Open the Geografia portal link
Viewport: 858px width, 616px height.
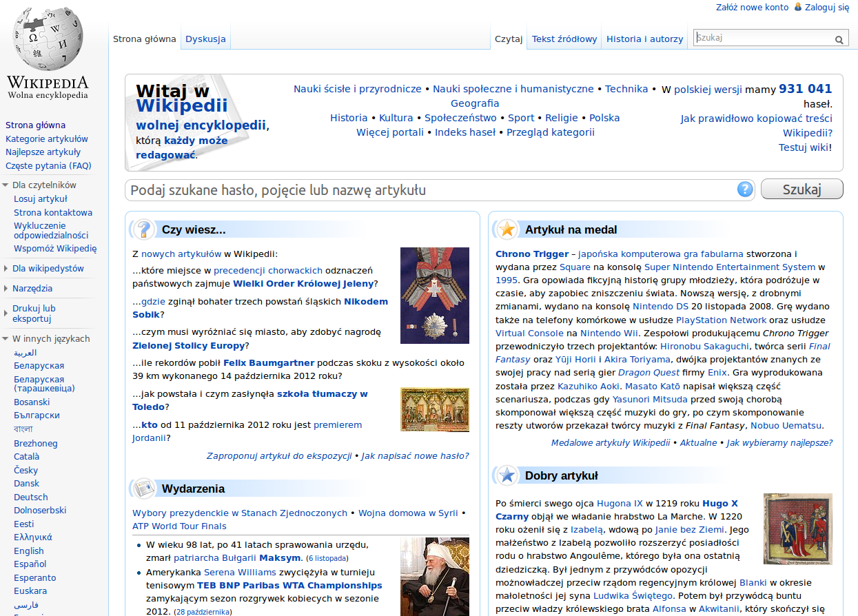[x=475, y=103]
